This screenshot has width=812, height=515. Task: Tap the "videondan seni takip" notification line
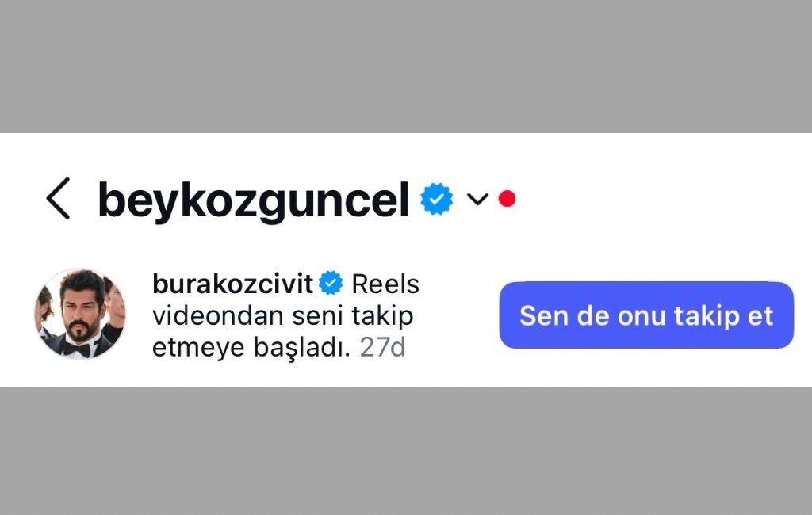[283, 315]
